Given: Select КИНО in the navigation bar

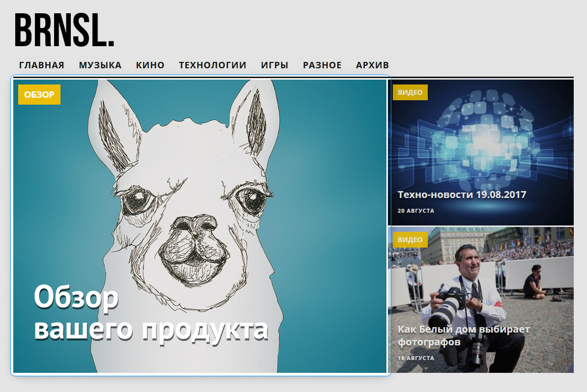Looking at the screenshot, I should point(150,65).
